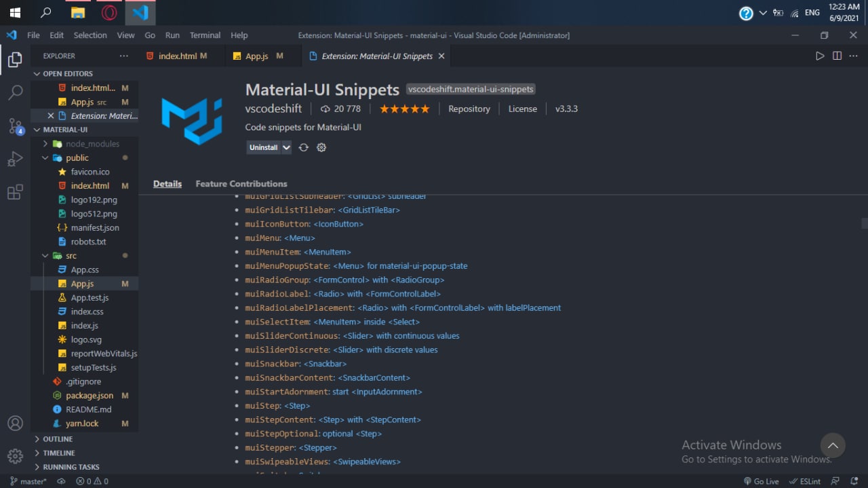Open the Terminal menu

(205, 35)
